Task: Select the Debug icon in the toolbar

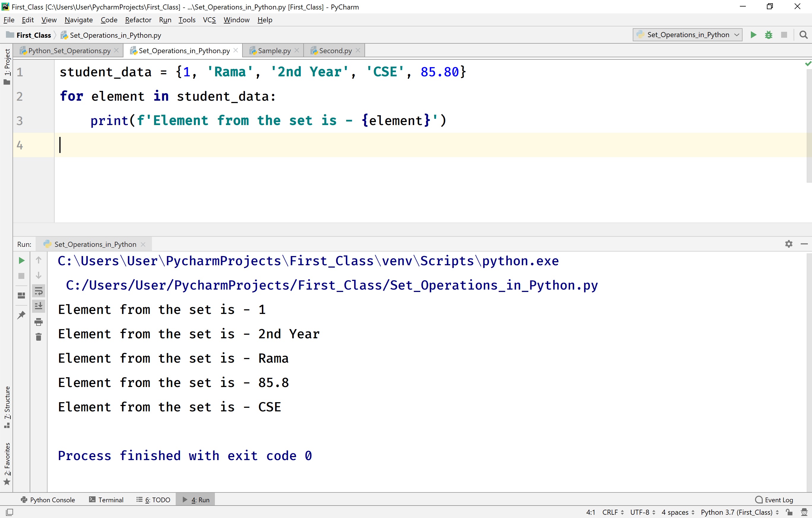Action: pyautogui.click(x=769, y=35)
